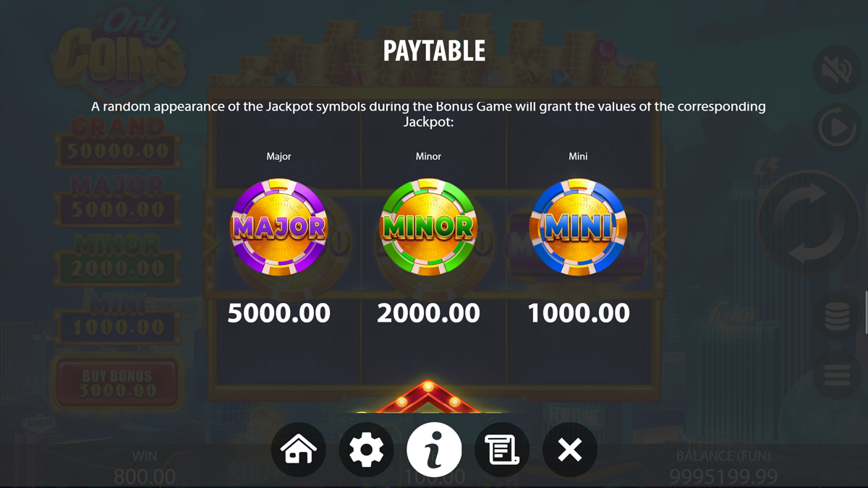Open the game rules scroll icon
The width and height of the screenshot is (868, 488).
click(502, 450)
